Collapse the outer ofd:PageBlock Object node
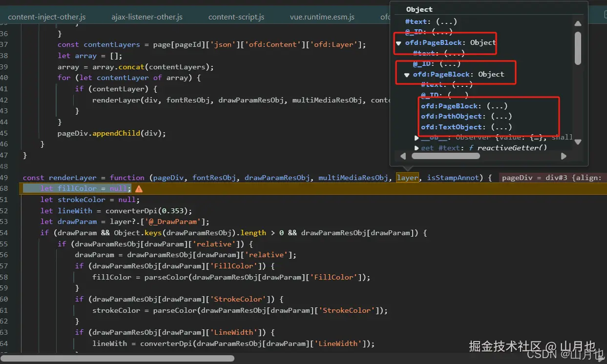This screenshot has width=607, height=364. tap(399, 43)
